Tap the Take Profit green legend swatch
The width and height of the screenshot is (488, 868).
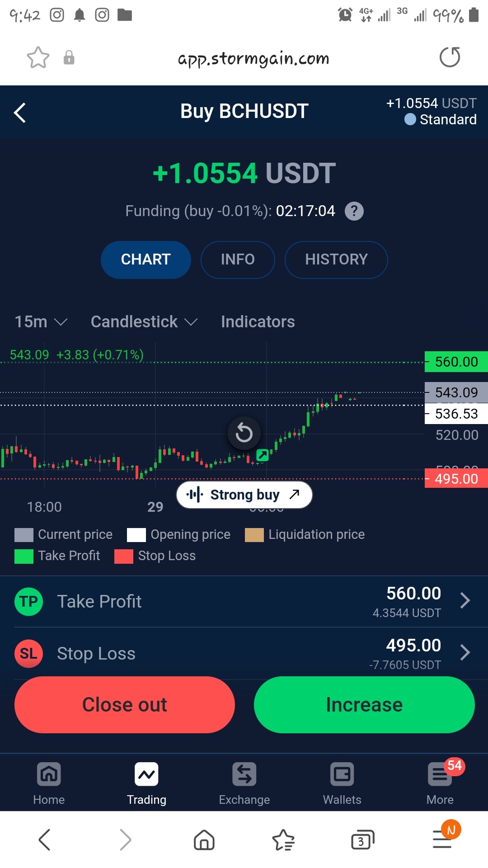[24, 557]
